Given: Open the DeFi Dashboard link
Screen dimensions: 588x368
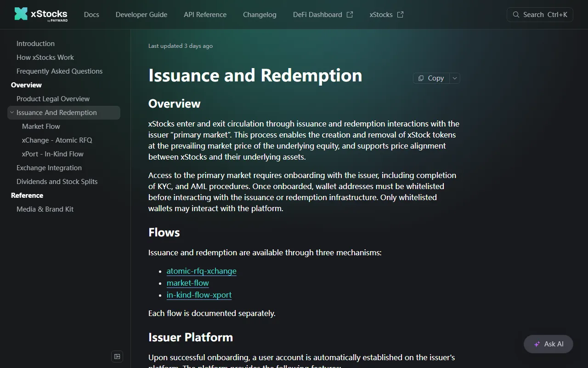Looking at the screenshot, I should click(323, 15).
